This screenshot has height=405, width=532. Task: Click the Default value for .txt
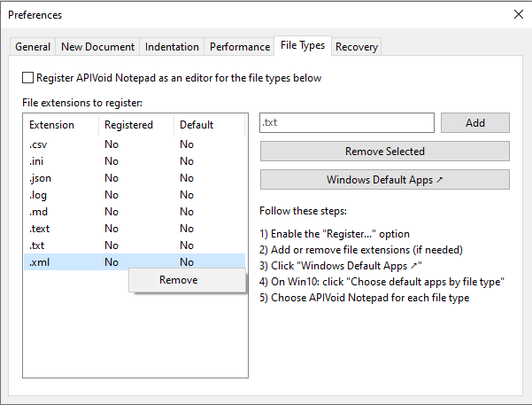coord(187,245)
